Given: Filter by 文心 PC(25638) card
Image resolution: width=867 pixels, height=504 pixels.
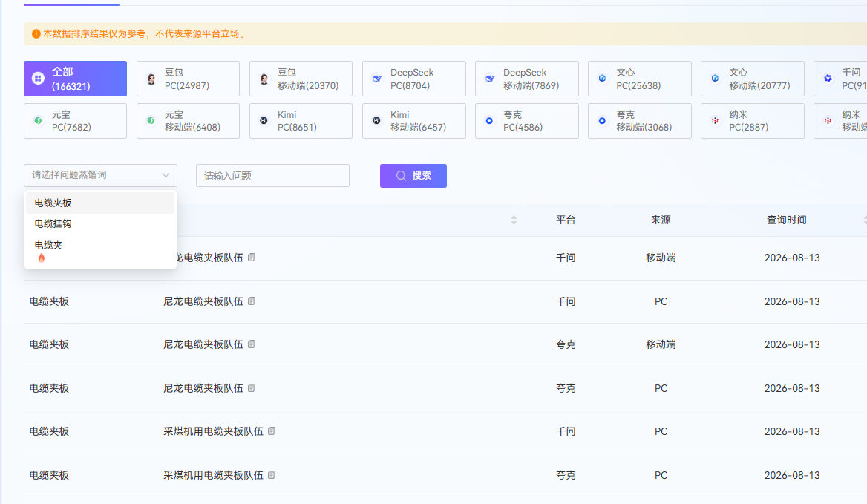Looking at the screenshot, I should 640,79.
